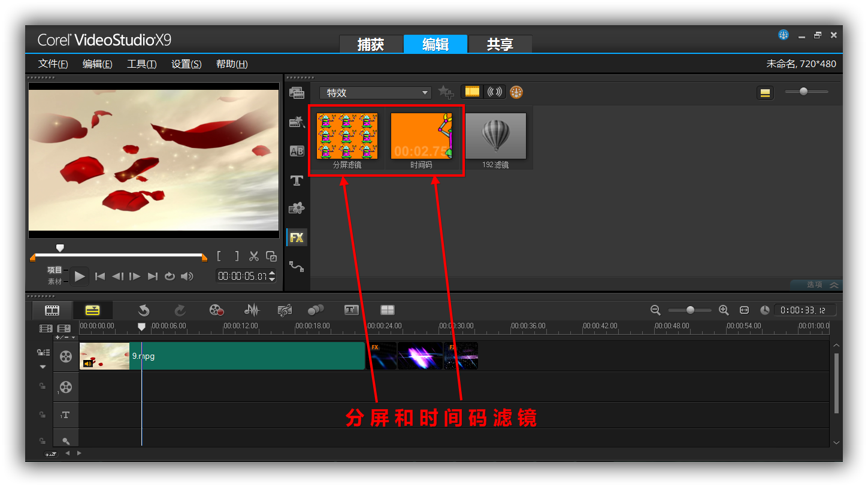Screen dimensions: 868x487
Task: Click the Undo arrow in timeline toolbar
Action: point(144,310)
